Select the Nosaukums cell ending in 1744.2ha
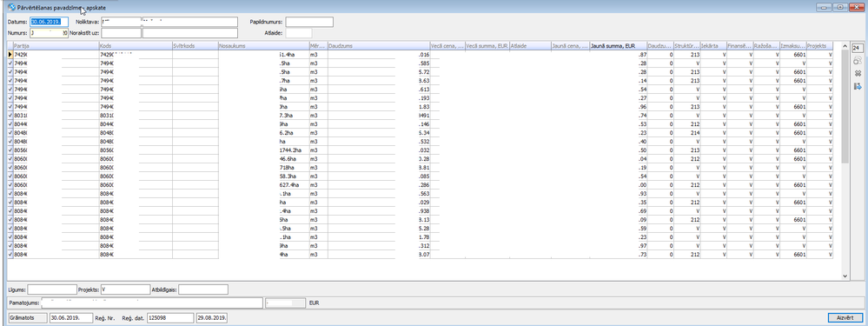The image size is (868, 326). (x=263, y=150)
